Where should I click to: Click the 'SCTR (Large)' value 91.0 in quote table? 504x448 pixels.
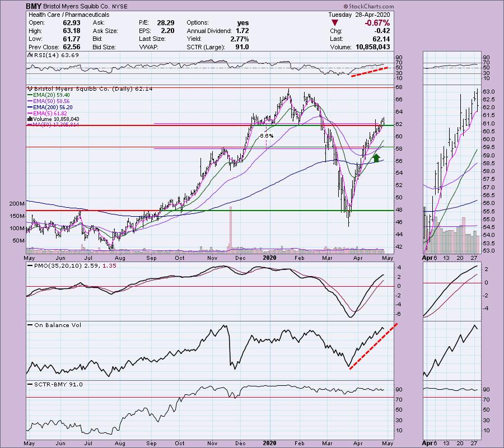click(242, 47)
